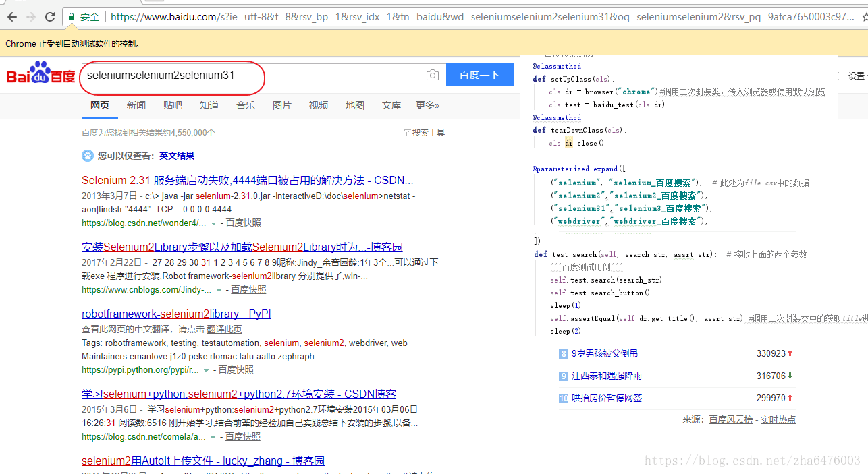This screenshot has height=474, width=868.
Task: Open the 文库 tab
Action: coord(391,105)
